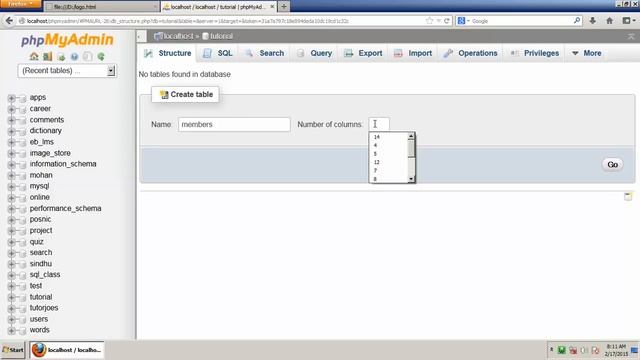Viewport: 640px width, 360px height.
Task: Open the sql_class database
Action: coord(45,275)
